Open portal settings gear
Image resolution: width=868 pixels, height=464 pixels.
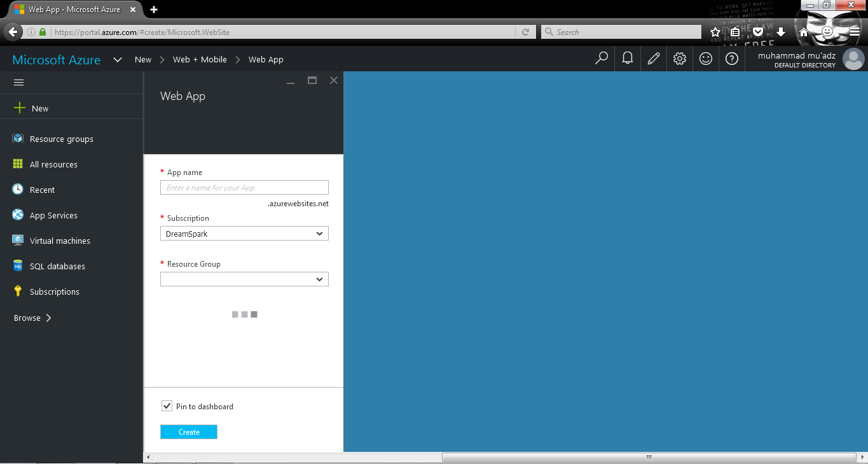[680, 59]
